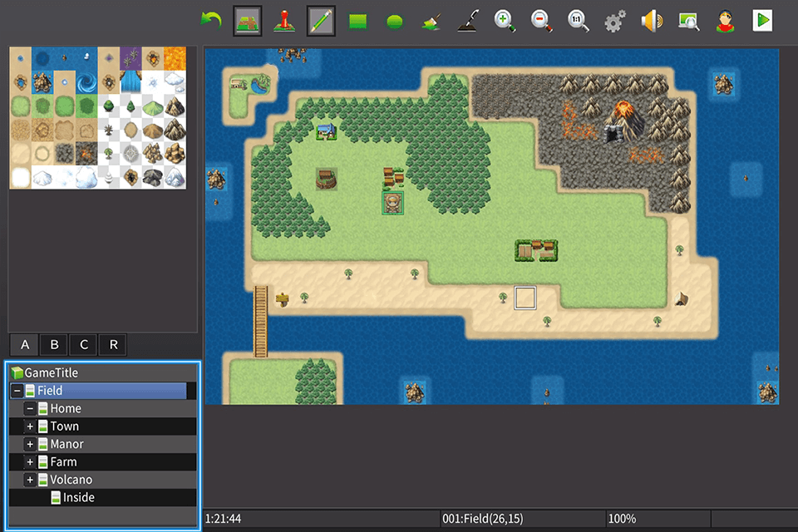Select the Pencil drawing tool

pyautogui.click(x=319, y=20)
